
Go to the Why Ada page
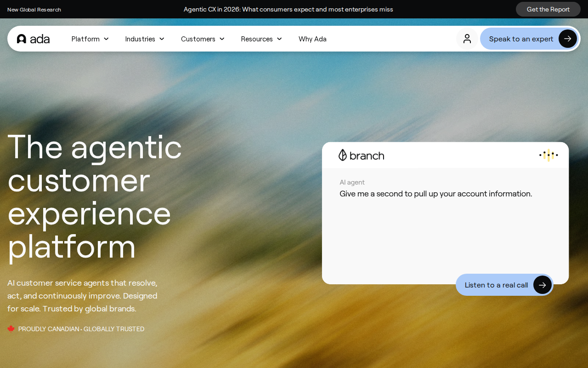(312, 39)
